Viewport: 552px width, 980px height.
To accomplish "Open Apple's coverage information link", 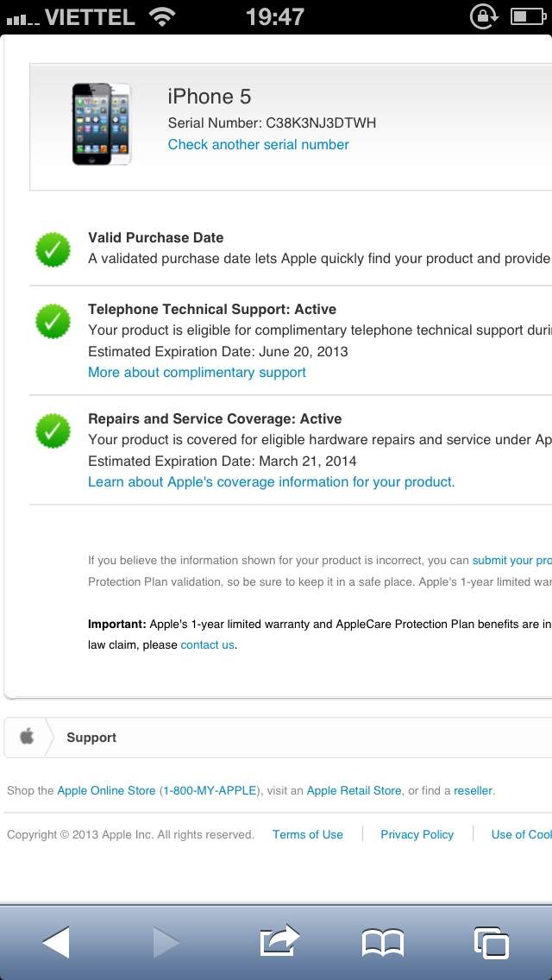I will click(x=271, y=481).
